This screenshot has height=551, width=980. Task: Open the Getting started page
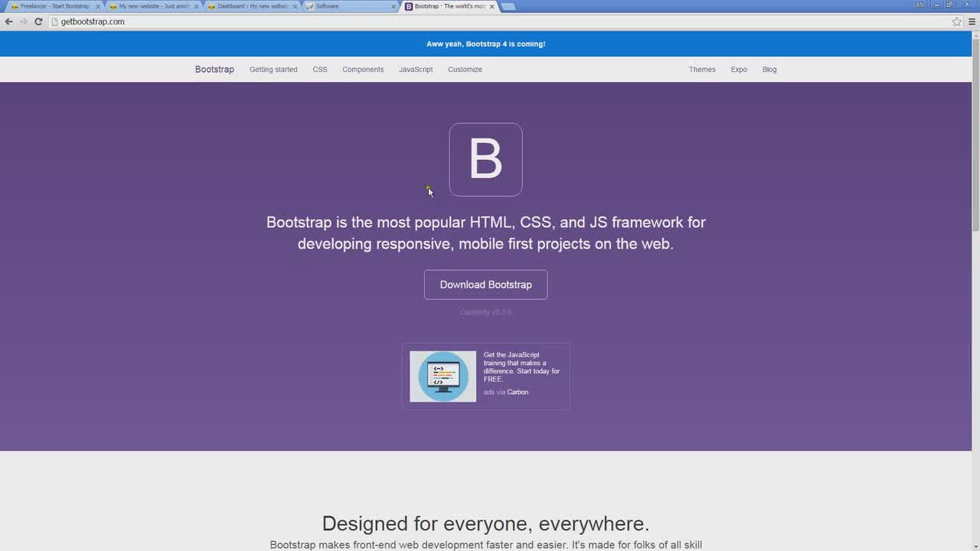(x=273, y=70)
